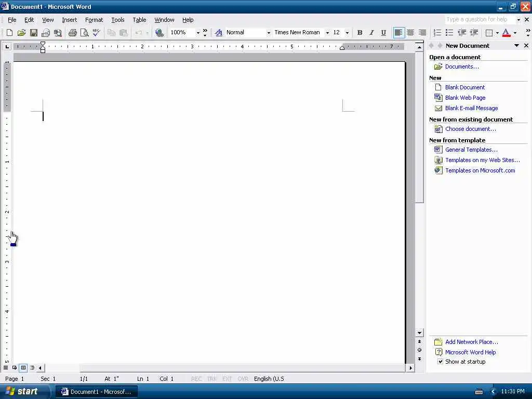This screenshot has height=399, width=532.
Task: Open the File menu
Action: 12,20
